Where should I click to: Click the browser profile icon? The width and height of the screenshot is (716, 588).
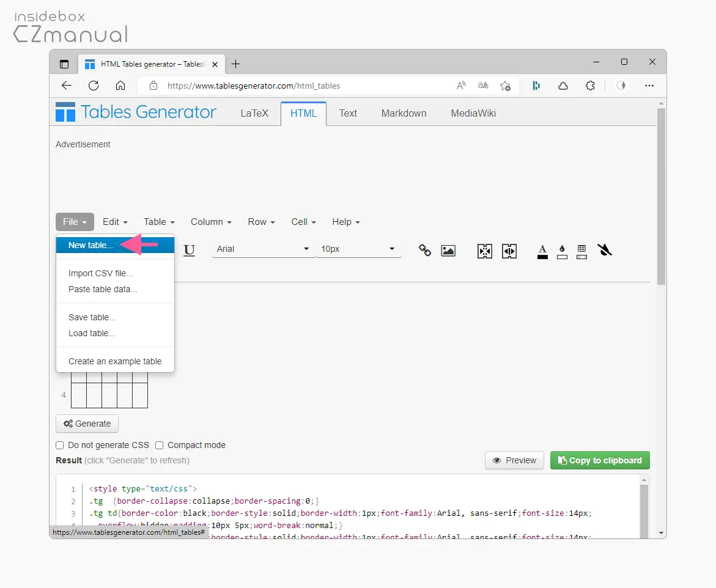[x=621, y=86]
